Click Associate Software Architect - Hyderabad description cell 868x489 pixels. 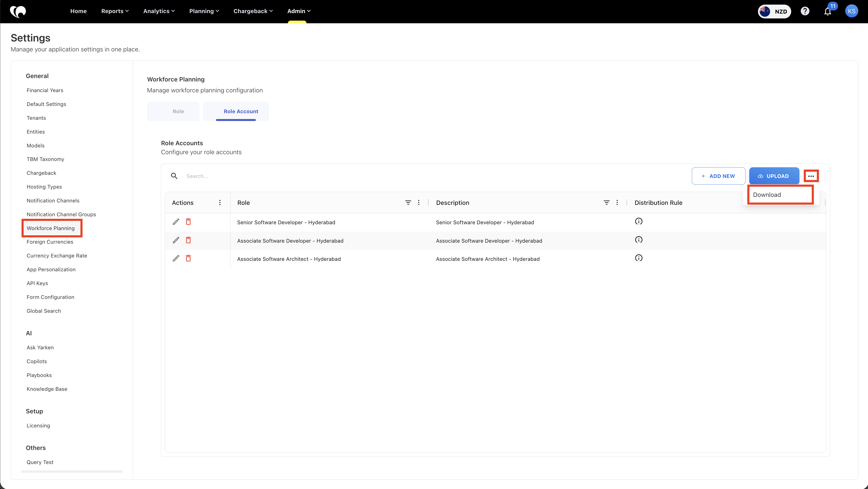488,259
